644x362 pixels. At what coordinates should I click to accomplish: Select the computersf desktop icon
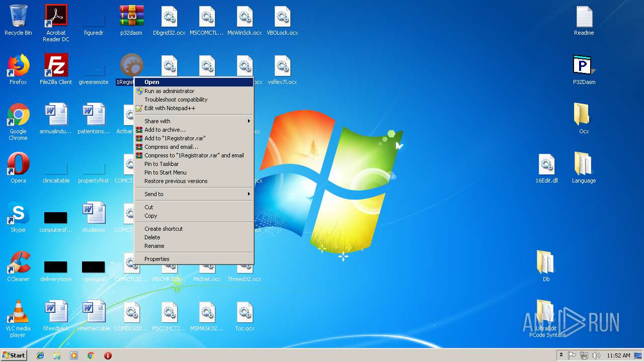point(56,218)
